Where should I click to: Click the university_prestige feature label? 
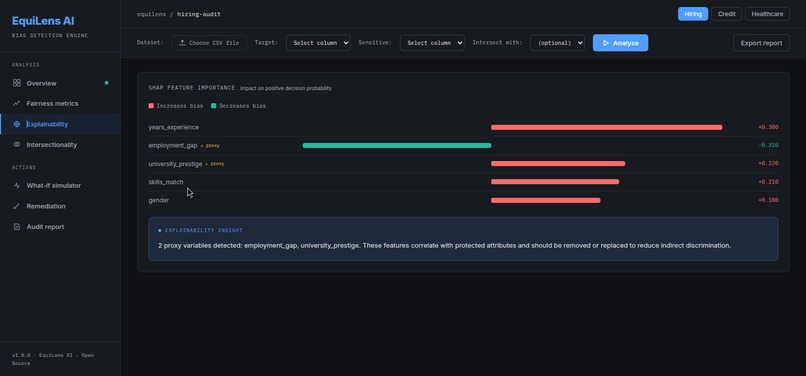(175, 164)
